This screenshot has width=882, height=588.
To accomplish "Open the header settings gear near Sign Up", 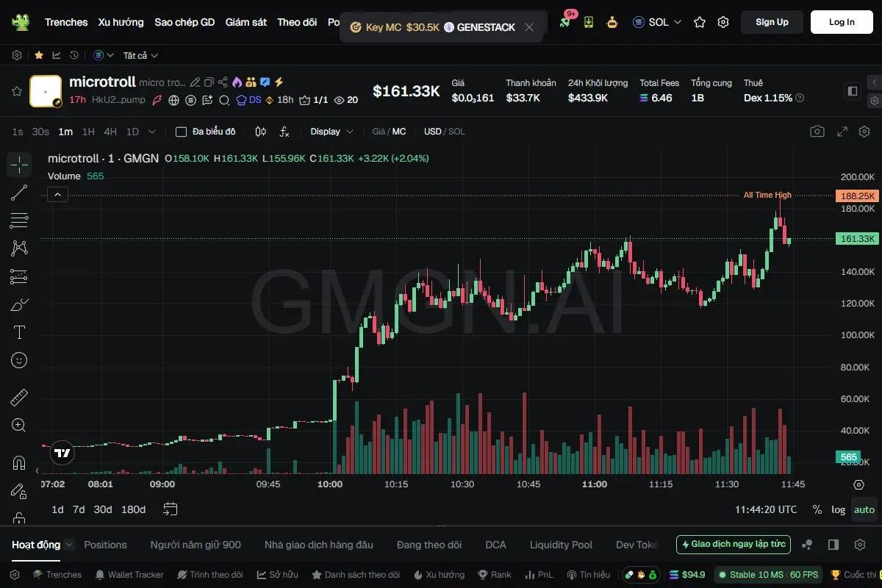I will (723, 22).
